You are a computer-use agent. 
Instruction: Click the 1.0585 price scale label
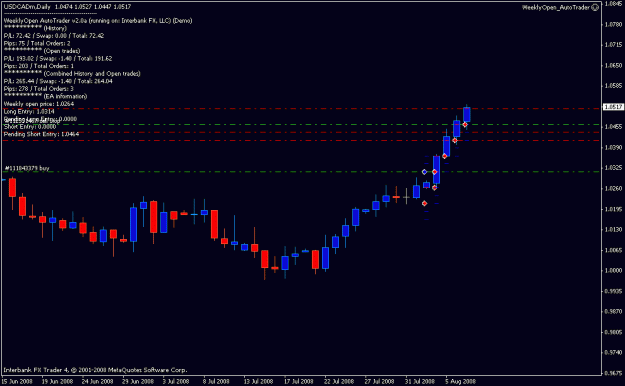click(x=614, y=86)
